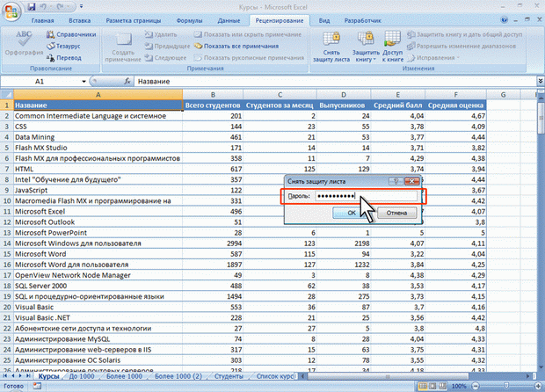
Task: Toggle Показать или скрыть примечание
Action: click(x=248, y=34)
